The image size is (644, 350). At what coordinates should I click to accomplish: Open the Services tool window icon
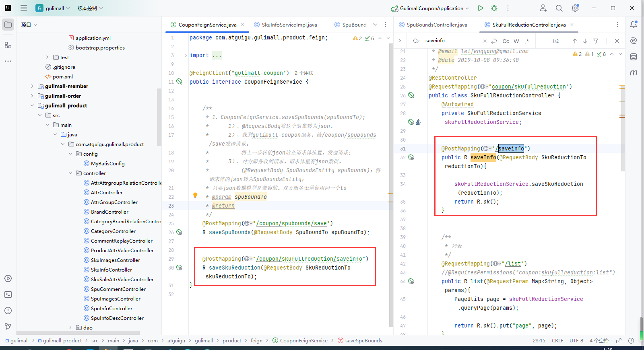(x=8, y=278)
